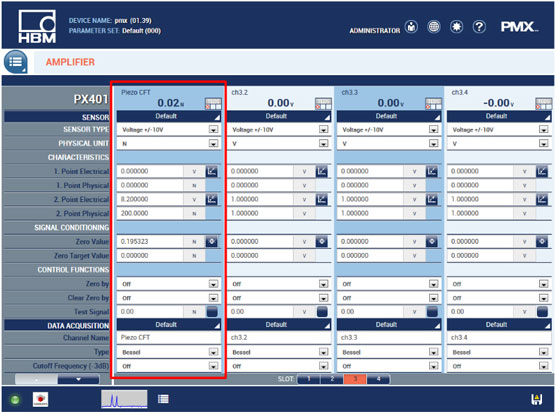Open Piezo CFT sensor type dropdown
555x412 pixels.
pos(169,130)
